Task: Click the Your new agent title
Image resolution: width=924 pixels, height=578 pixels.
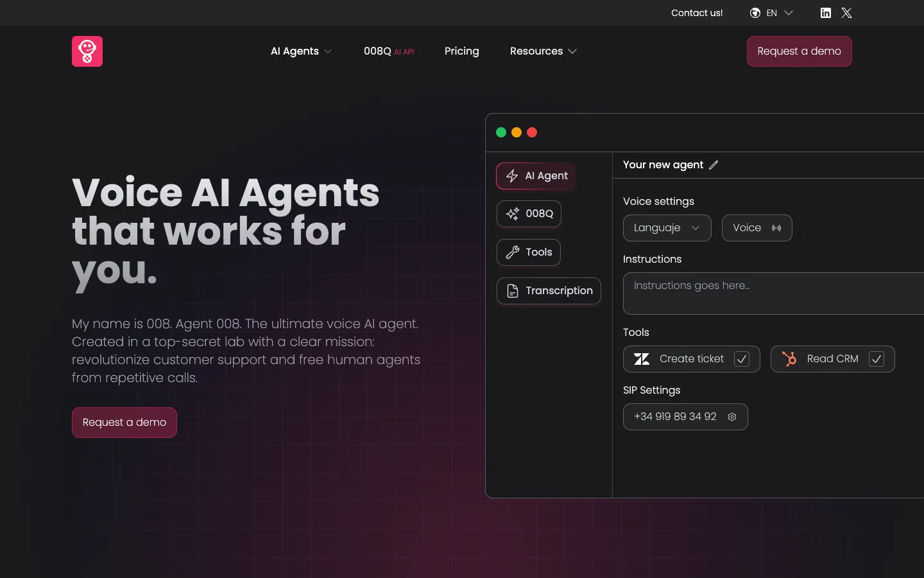Action: click(x=663, y=165)
